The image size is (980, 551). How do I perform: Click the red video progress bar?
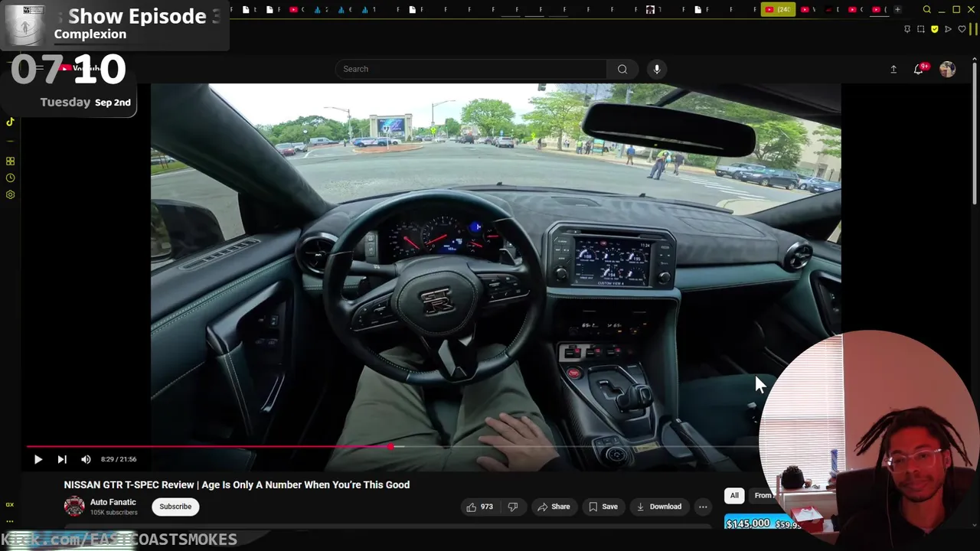coord(208,446)
